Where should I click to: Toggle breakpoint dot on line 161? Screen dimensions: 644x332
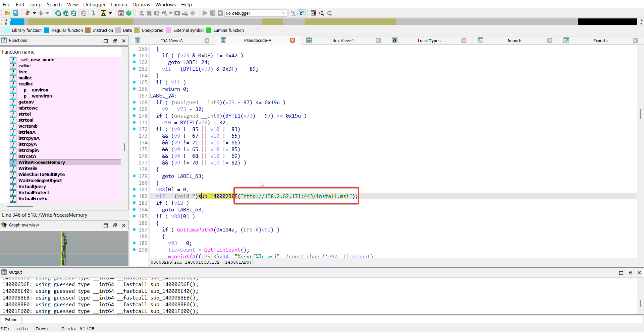coord(134,55)
